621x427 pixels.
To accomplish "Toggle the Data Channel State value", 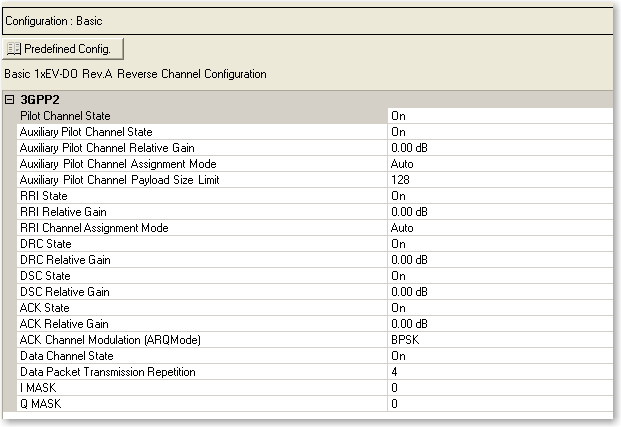I will tap(498, 356).
